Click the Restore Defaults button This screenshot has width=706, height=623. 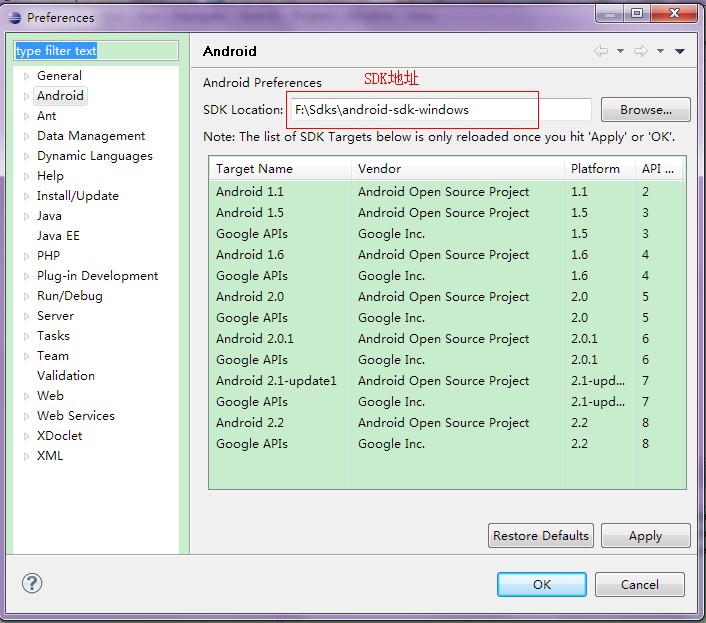click(x=540, y=536)
